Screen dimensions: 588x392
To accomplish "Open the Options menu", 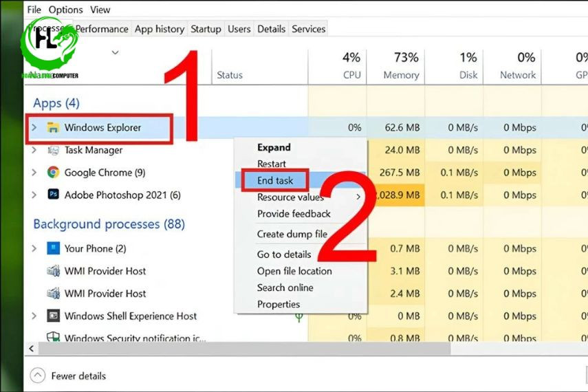I will 65,10.
